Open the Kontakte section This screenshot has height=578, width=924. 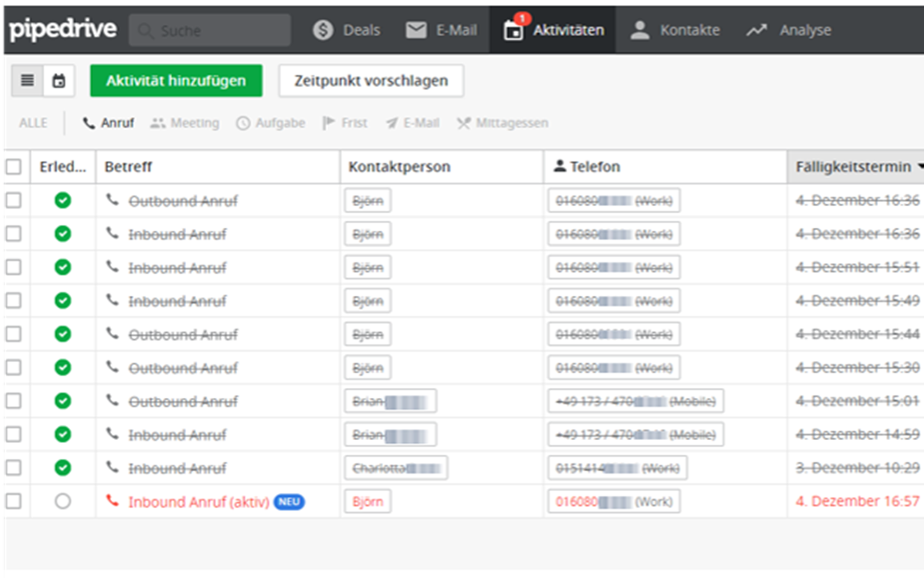tap(675, 30)
